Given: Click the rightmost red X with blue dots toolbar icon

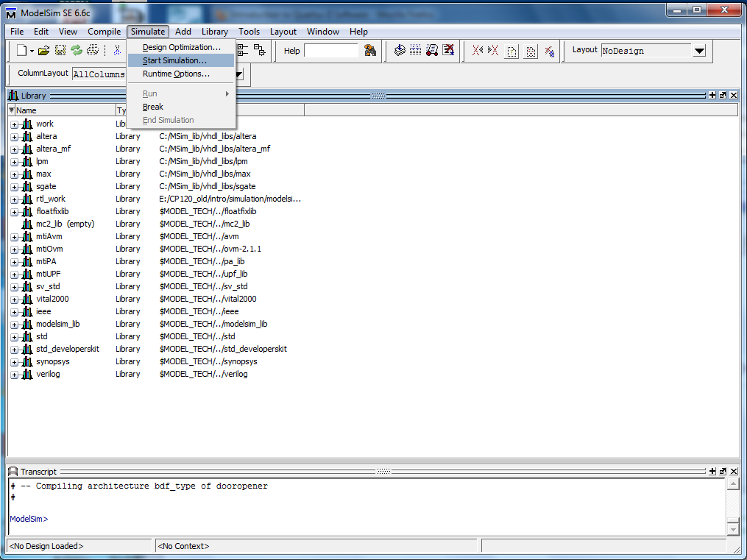Looking at the screenshot, I should pos(549,51).
